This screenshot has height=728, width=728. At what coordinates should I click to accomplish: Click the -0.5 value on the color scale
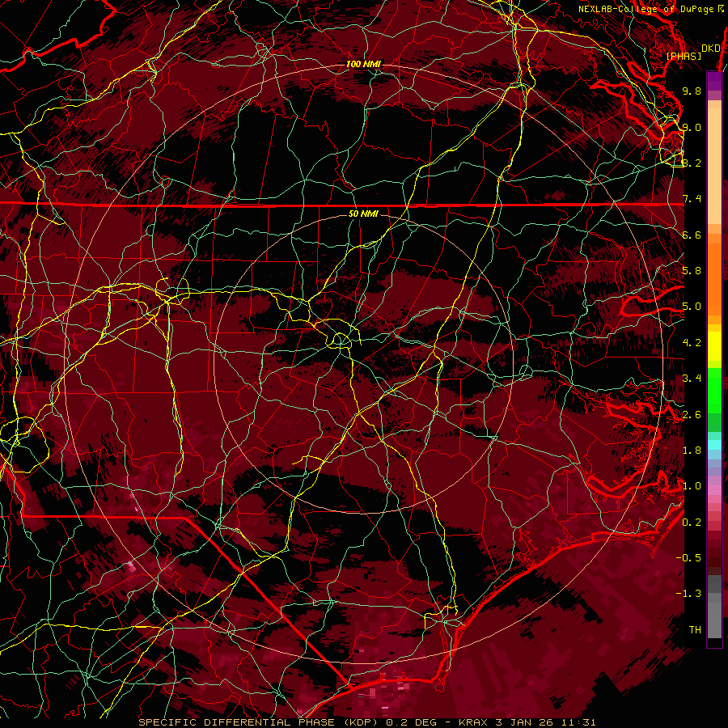(x=688, y=558)
